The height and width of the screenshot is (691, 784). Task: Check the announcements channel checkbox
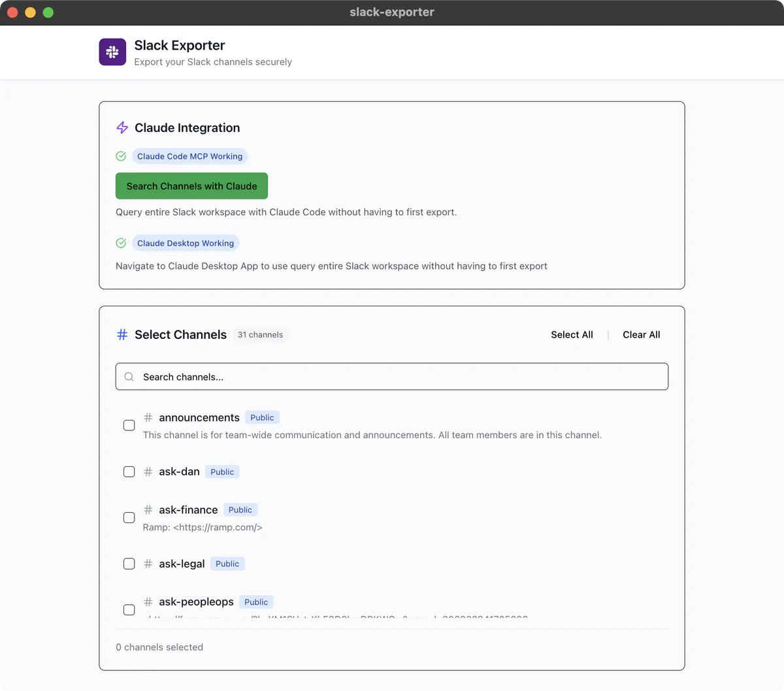coord(129,425)
